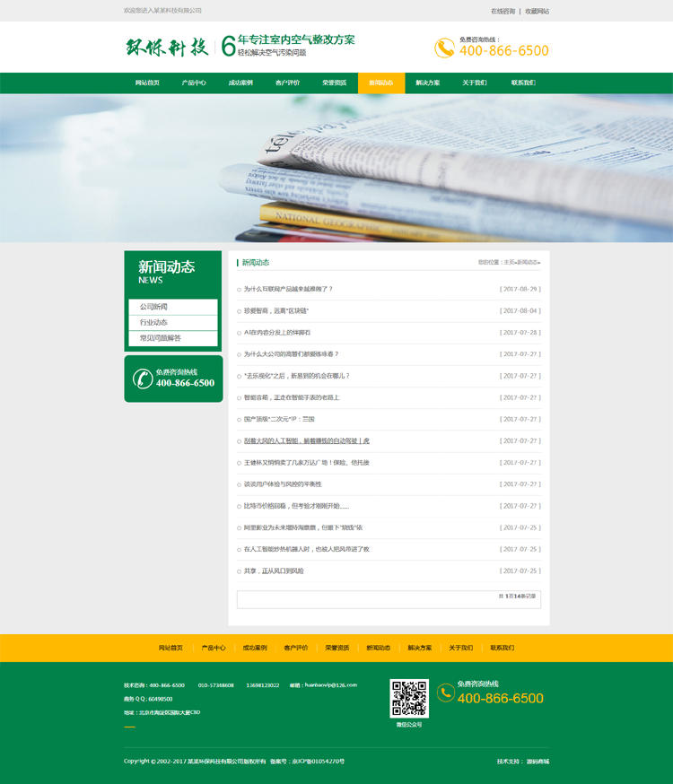The width and height of the screenshot is (673, 784).
Task: Open article about 王健林 selling 万达广场
Action: click(x=307, y=463)
